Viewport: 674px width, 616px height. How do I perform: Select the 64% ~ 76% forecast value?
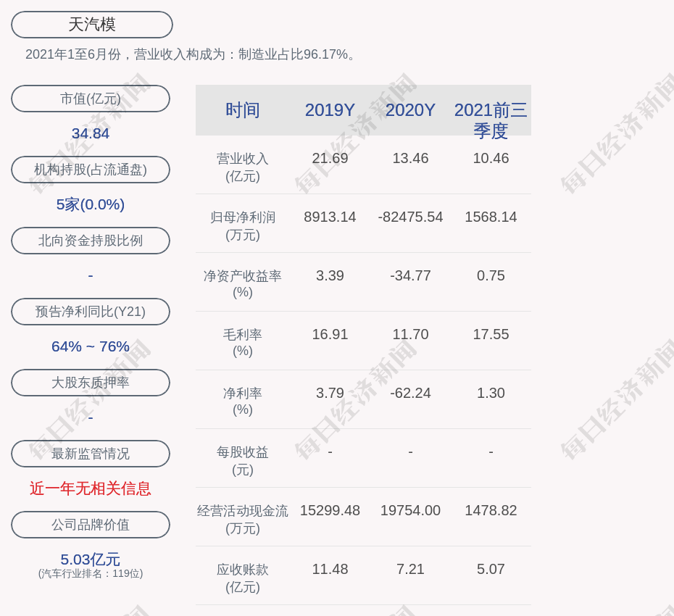[x=91, y=346]
